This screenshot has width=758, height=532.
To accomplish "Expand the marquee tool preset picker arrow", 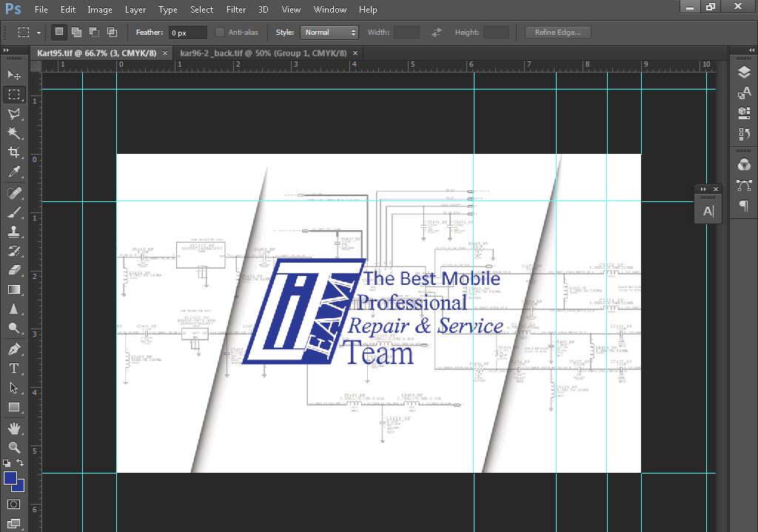I will coord(39,33).
